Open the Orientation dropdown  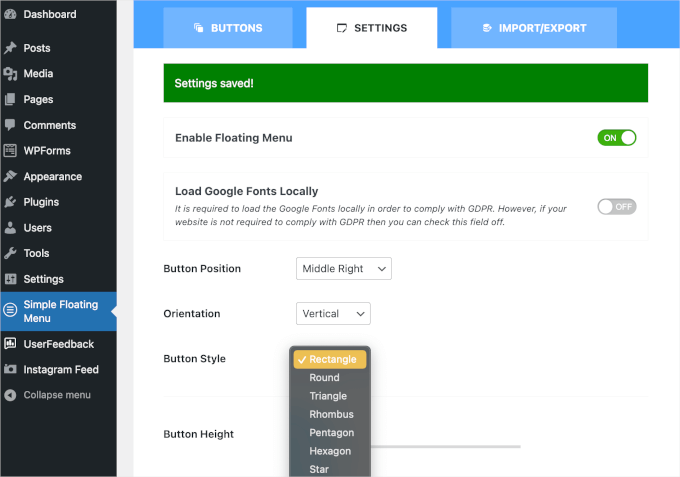pyautogui.click(x=333, y=314)
